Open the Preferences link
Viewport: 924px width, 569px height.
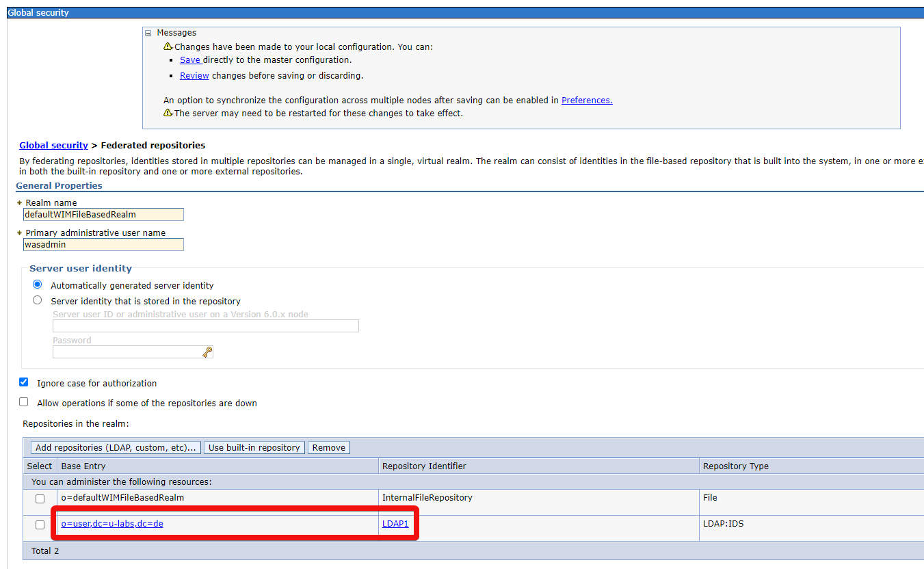(587, 101)
